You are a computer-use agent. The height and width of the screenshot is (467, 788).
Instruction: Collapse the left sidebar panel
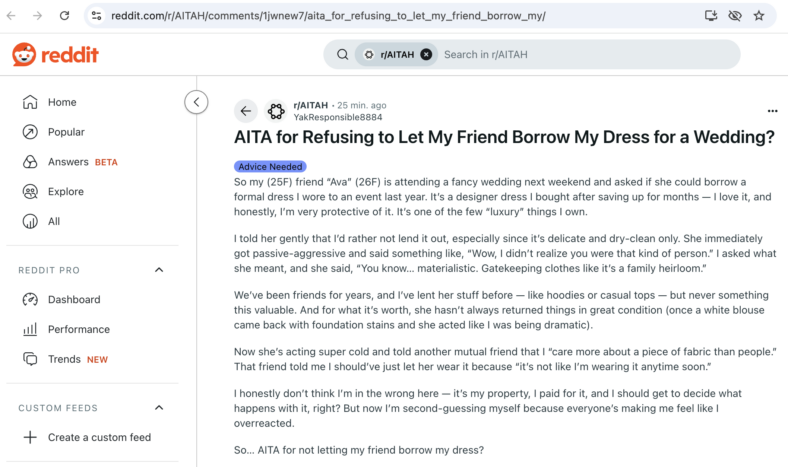pos(196,102)
